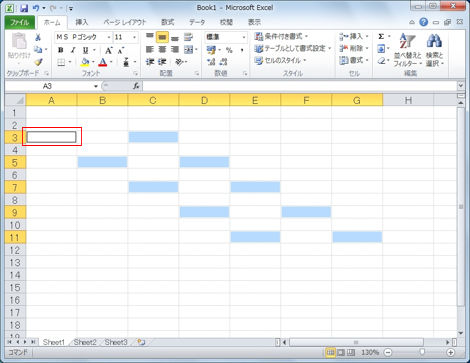Switch to the Sheet2 tab
Screen dimensions: 470x363
point(85,342)
